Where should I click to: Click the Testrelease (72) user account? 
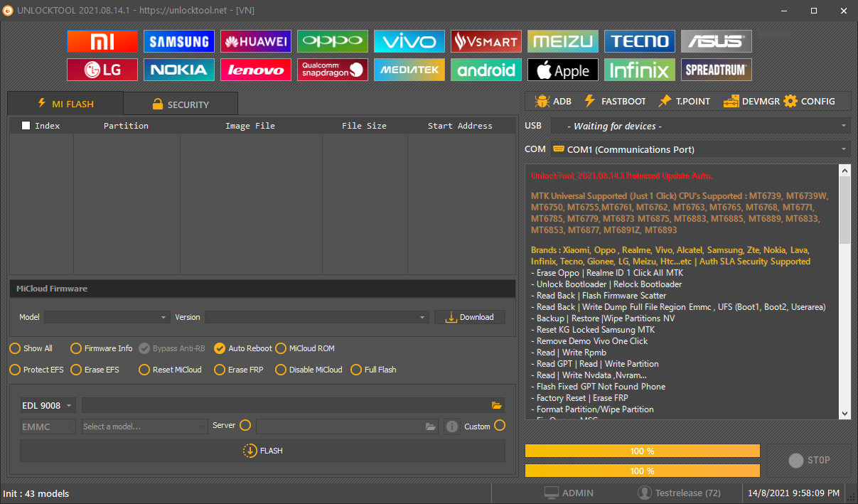(x=679, y=493)
